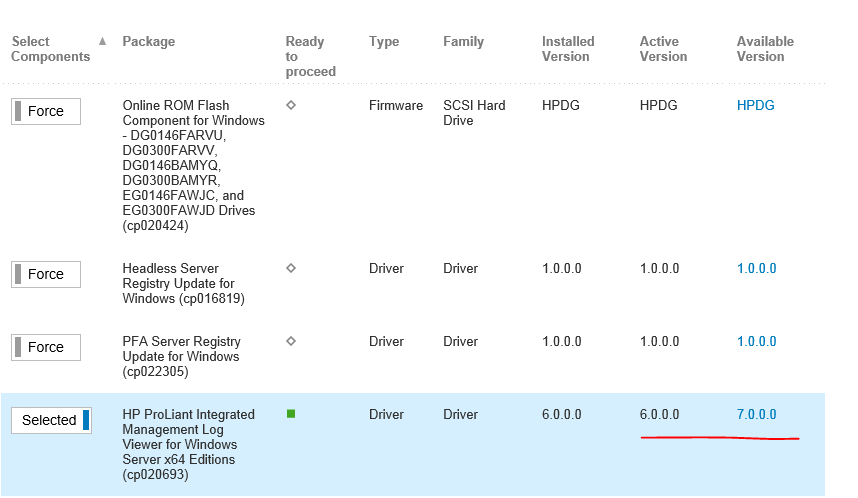Open 7.0.0.0 available version link

point(757,414)
